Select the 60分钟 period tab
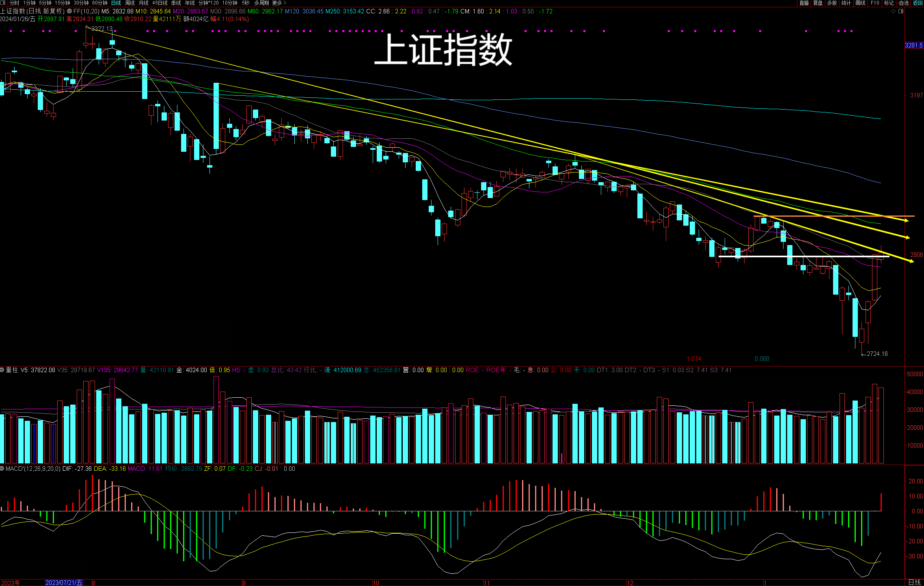 tap(99, 3)
